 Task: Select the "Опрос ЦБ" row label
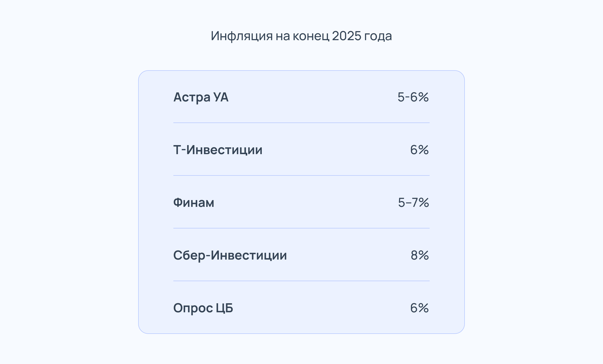pos(203,308)
